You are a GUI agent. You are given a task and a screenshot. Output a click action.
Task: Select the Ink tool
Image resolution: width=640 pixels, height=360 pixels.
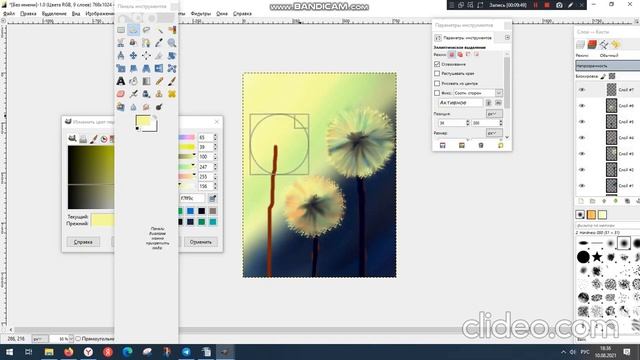pos(146,94)
